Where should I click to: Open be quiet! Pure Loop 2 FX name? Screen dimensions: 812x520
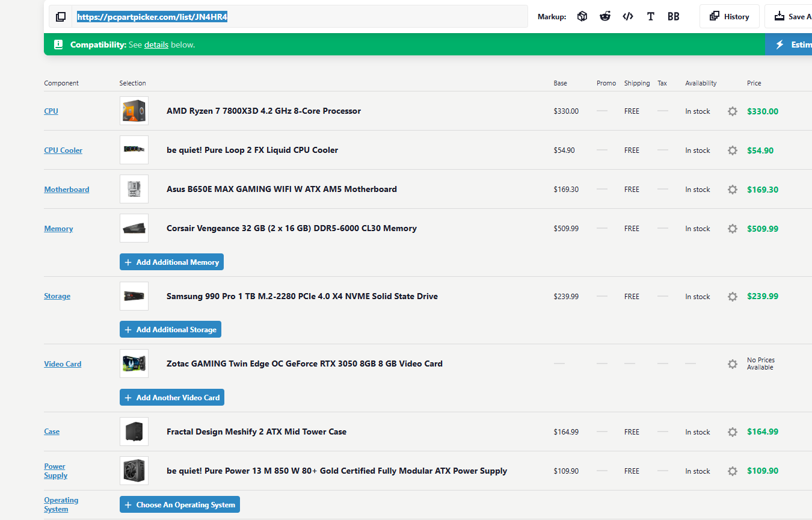pos(252,150)
